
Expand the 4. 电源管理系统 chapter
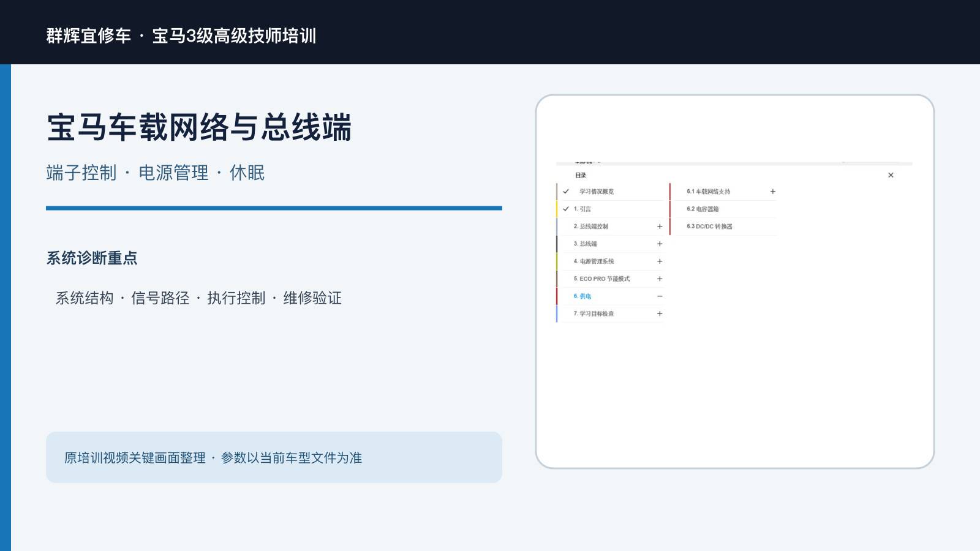click(x=660, y=261)
